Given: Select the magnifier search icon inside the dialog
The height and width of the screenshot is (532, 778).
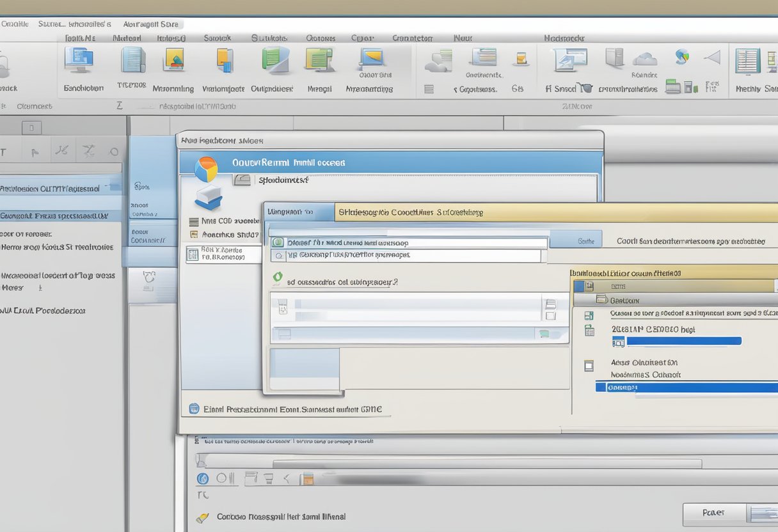Looking at the screenshot, I should pos(278,255).
